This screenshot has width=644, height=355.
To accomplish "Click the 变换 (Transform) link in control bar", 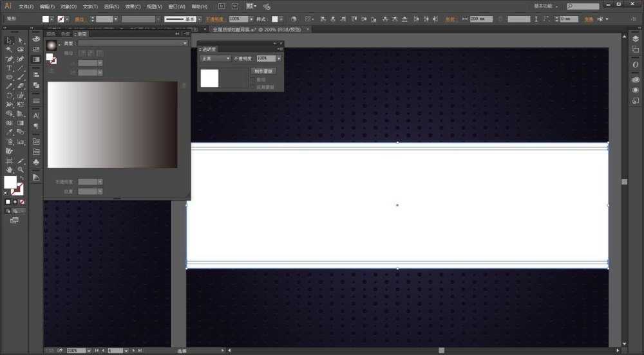I will 589,19.
